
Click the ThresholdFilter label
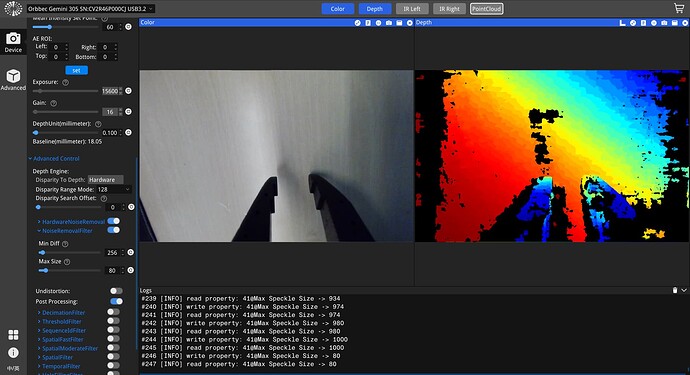[x=62, y=321]
